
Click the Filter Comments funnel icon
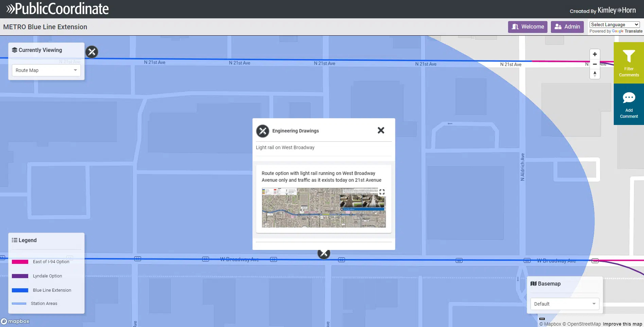[x=628, y=56]
